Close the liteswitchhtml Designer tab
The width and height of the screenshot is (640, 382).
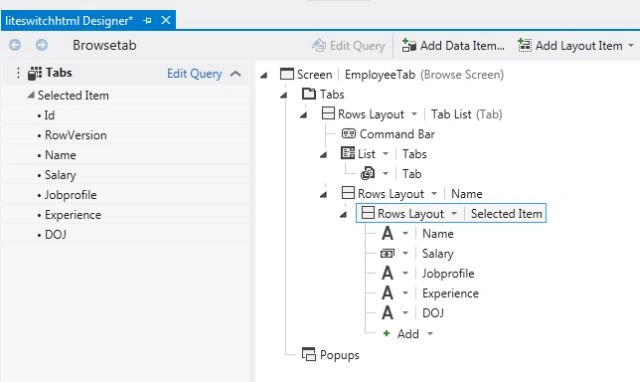click(166, 20)
